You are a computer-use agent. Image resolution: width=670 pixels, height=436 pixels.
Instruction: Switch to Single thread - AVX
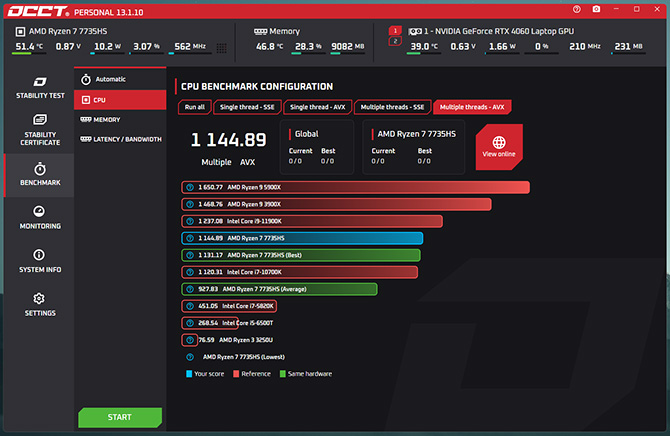click(x=317, y=107)
